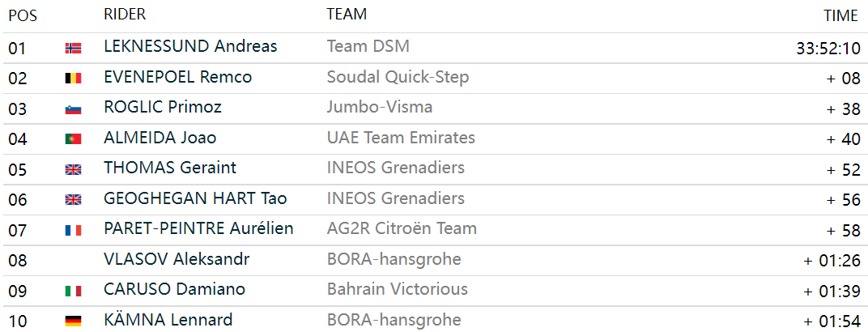Click the Norwegian flag beside Leknessund
Image resolution: width=868 pixels, height=332 pixels.
pos(73,48)
